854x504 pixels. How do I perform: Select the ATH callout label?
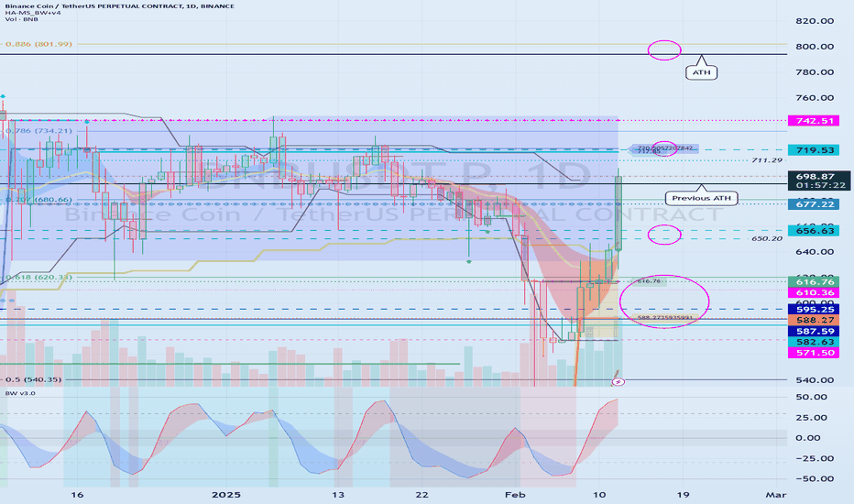click(701, 72)
